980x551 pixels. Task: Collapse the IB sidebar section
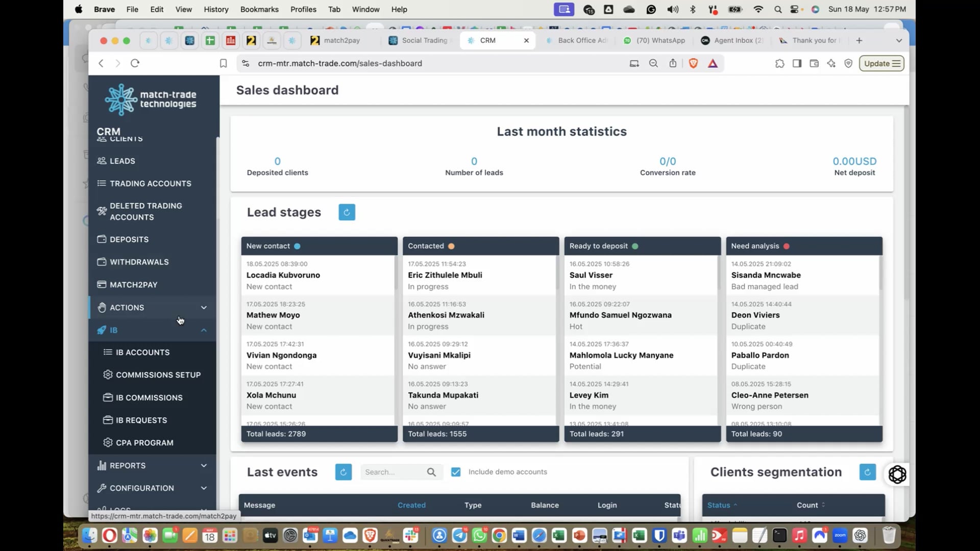coord(152,330)
